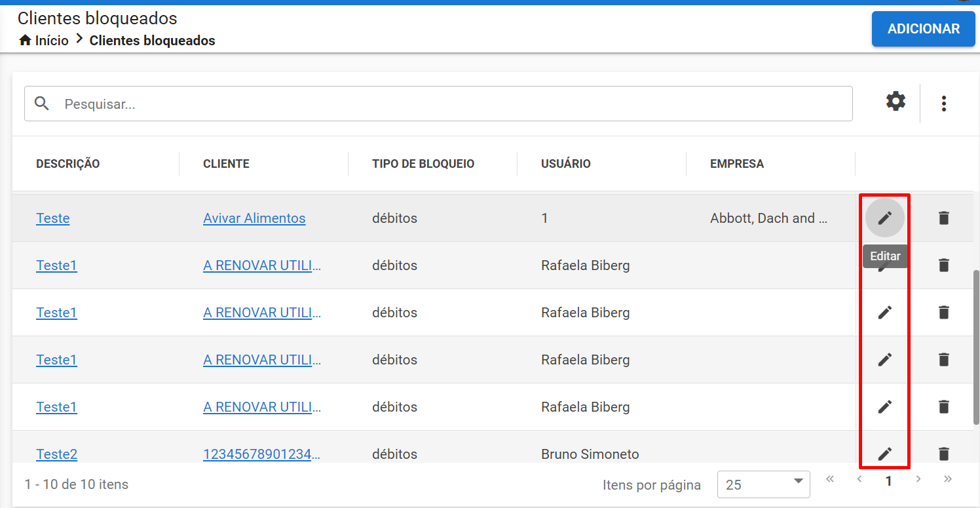Open the Teste2 description link
The height and width of the screenshot is (508, 980).
click(56, 454)
